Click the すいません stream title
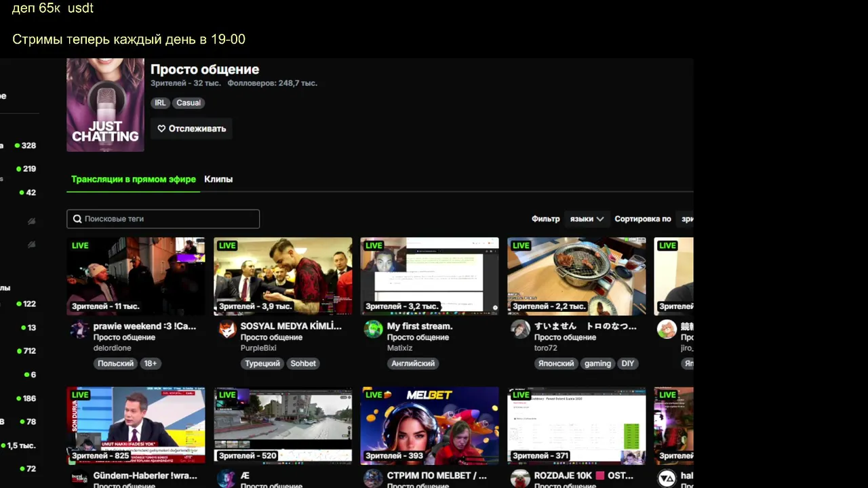Image resolution: width=868 pixels, height=488 pixels. [585, 326]
